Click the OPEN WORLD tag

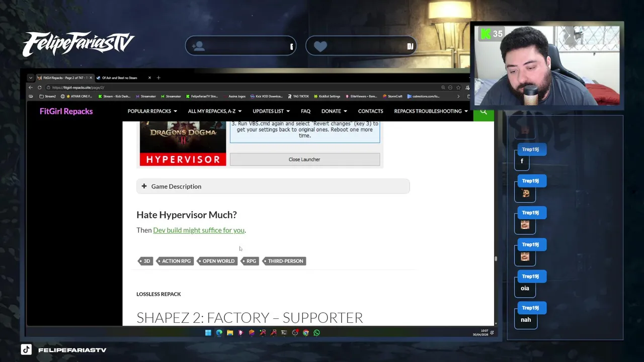click(x=217, y=261)
